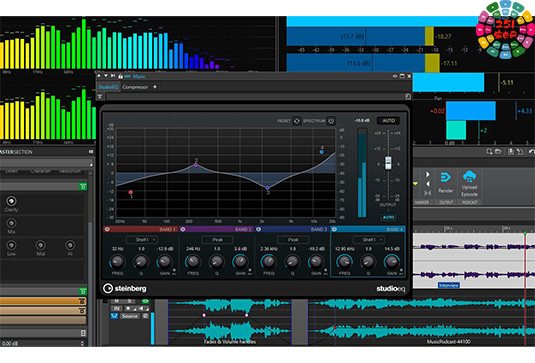Open presets icon at left of preset bar
Image resolution: width=535 pixels, height=363 pixels.
[100, 97]
